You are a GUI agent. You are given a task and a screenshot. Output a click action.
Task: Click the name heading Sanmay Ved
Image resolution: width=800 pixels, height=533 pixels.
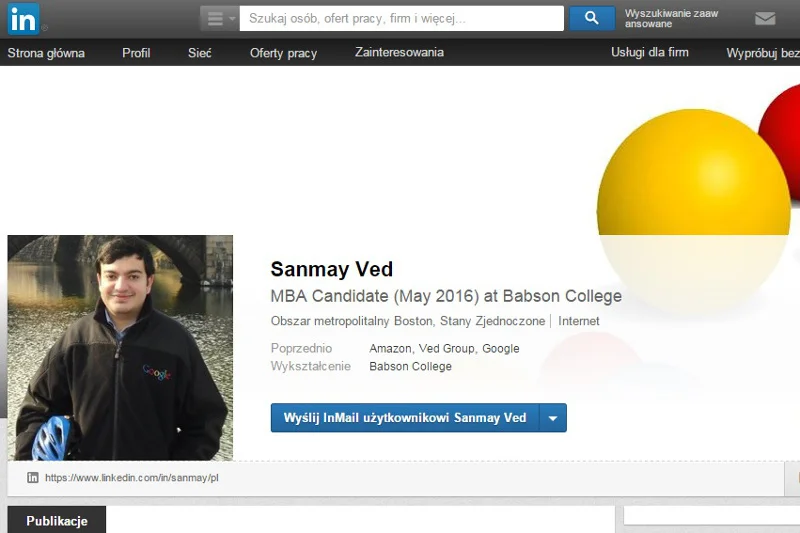[x=332, y=269]
